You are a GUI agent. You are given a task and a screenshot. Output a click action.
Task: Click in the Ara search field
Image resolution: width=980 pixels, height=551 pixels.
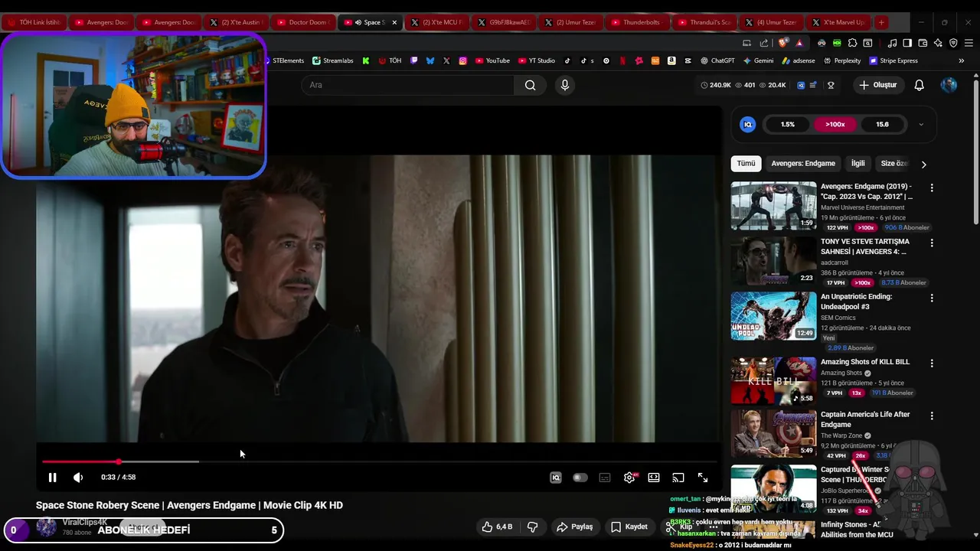(x=407, y=85)
